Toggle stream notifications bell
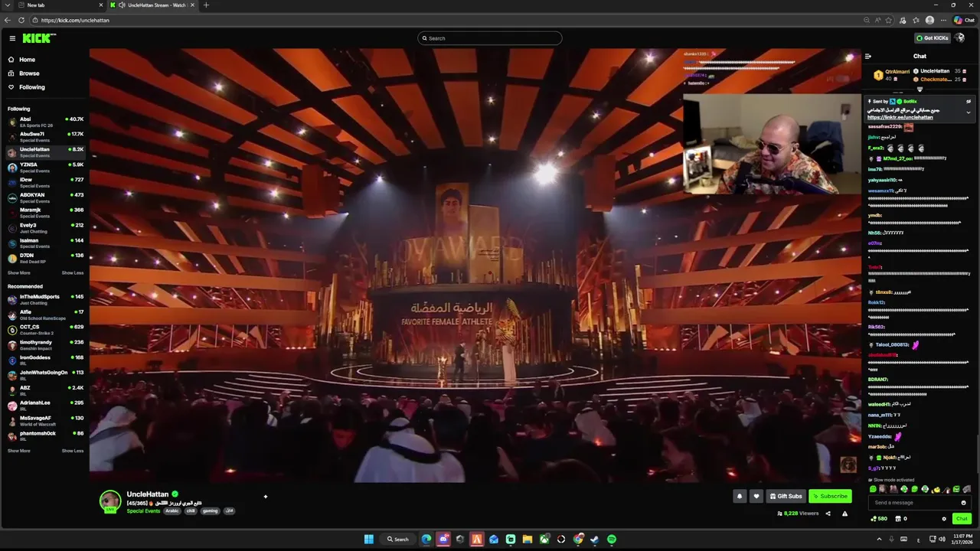The image size is (980, 551). point(740,496)
